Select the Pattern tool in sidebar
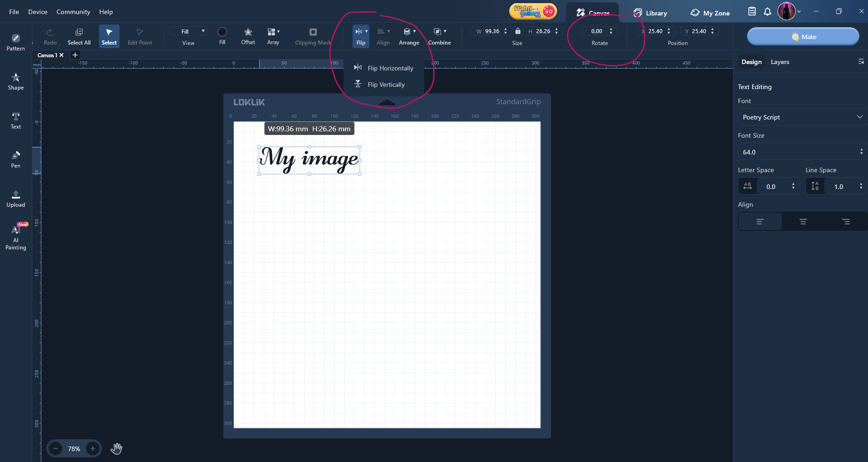868x462 pixels. (15, 42)
